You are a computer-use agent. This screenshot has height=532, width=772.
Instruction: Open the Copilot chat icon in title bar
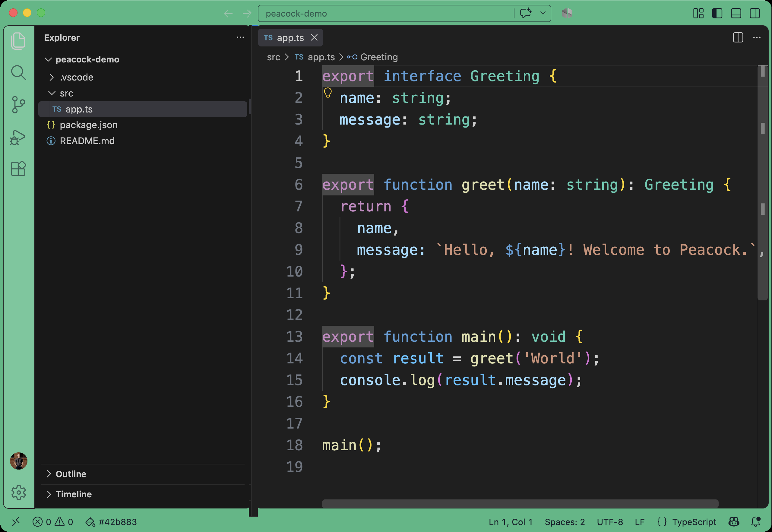526,13
